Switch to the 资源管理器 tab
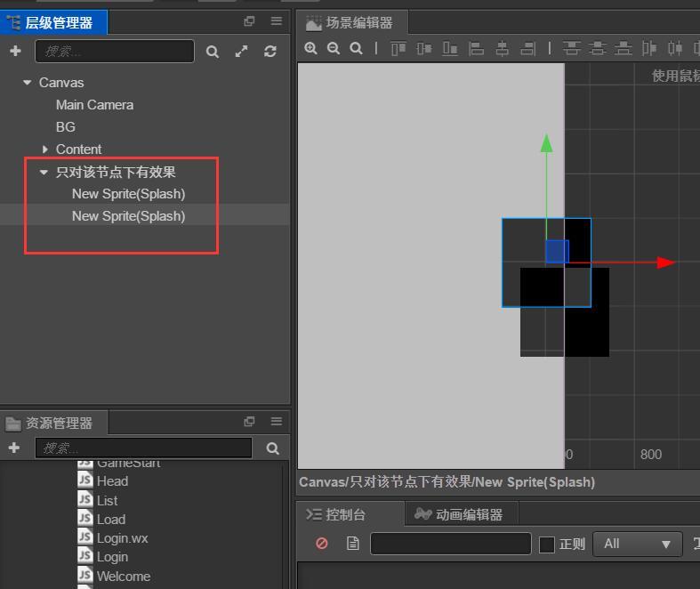Screen dimensions: 700x589 pos(53,423)
